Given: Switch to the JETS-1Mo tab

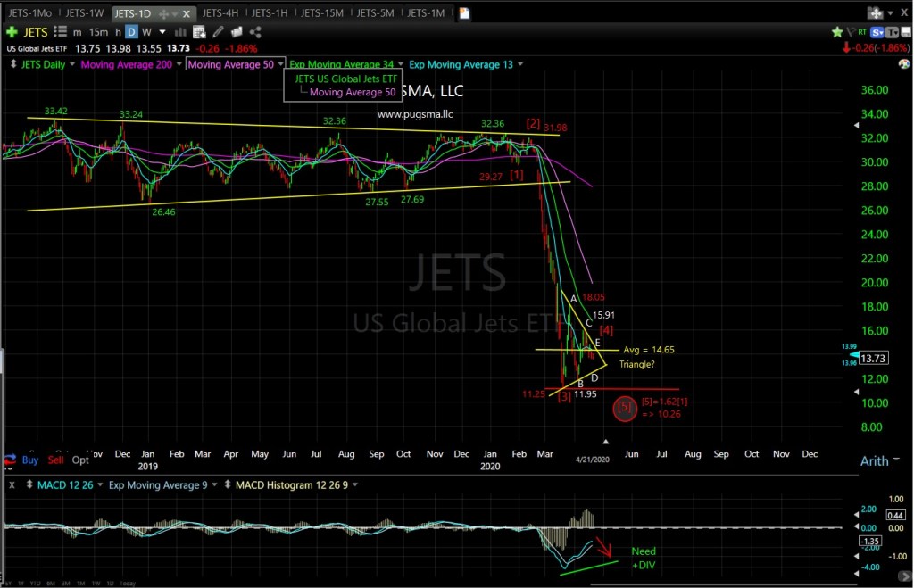Looking at the screenshot, I should tap(29, 12).
